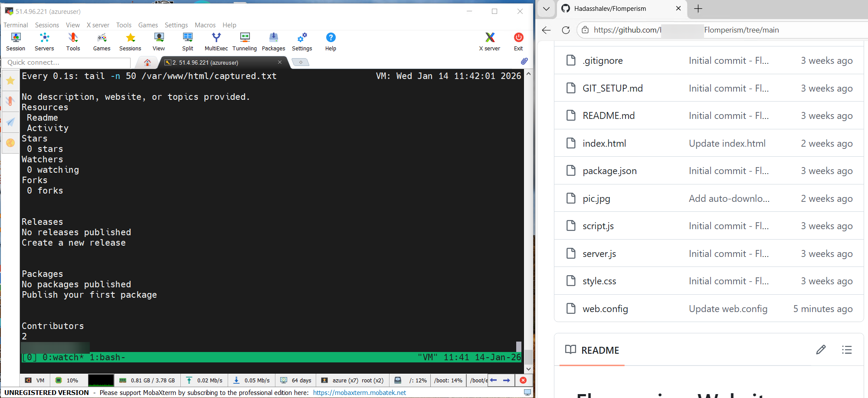Open the mobaxterm.mobatek.net subscription link
868x398 pixels.
359,392
